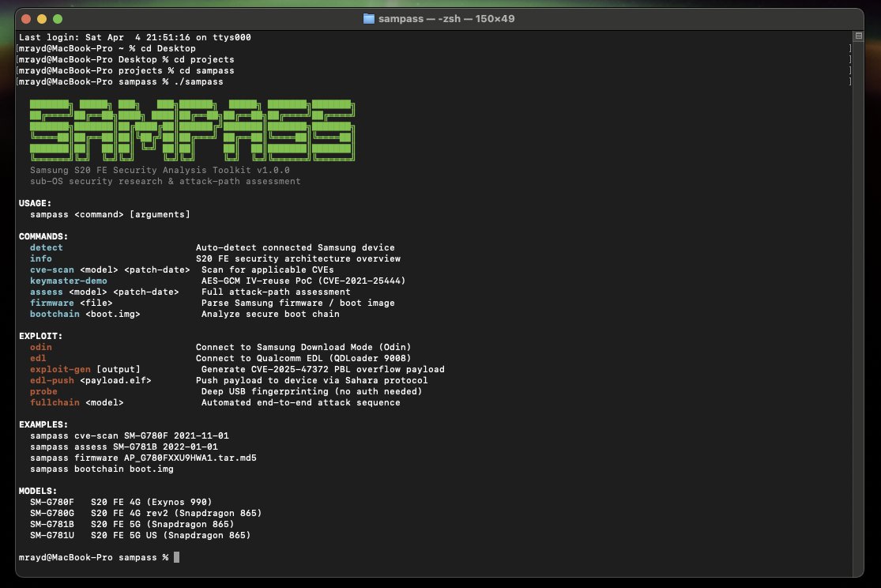Click the 'firmware' command in the COMMANDS list
The width and height of the screenshot is (881, 588).
coord(51,303)
